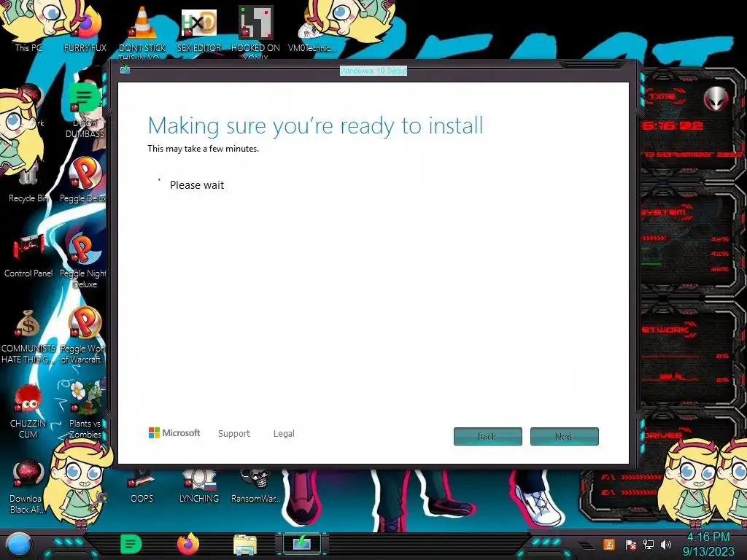Image resolution: width=747 pixels, height=560 pixels.
Task: Click the volume speaker tray icon
Action: 666,544
